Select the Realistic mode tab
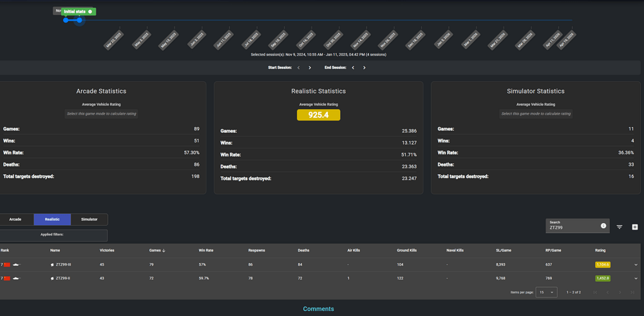The width and height of the screenshot is (644, 316). coord(52,219)
